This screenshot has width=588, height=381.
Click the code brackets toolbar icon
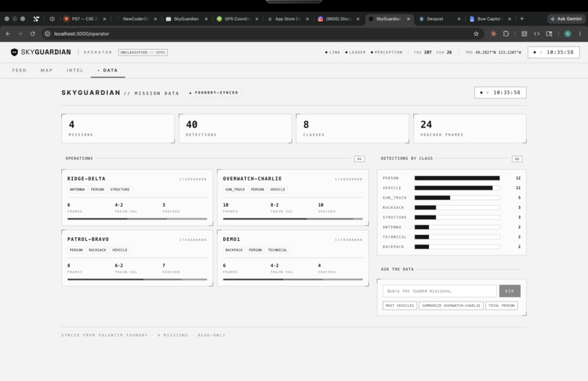pos(537,34)
